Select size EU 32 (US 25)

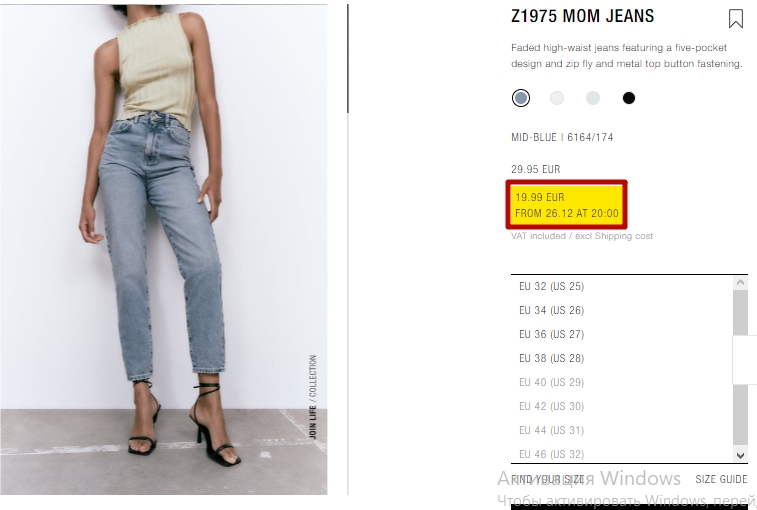[622, 286]
